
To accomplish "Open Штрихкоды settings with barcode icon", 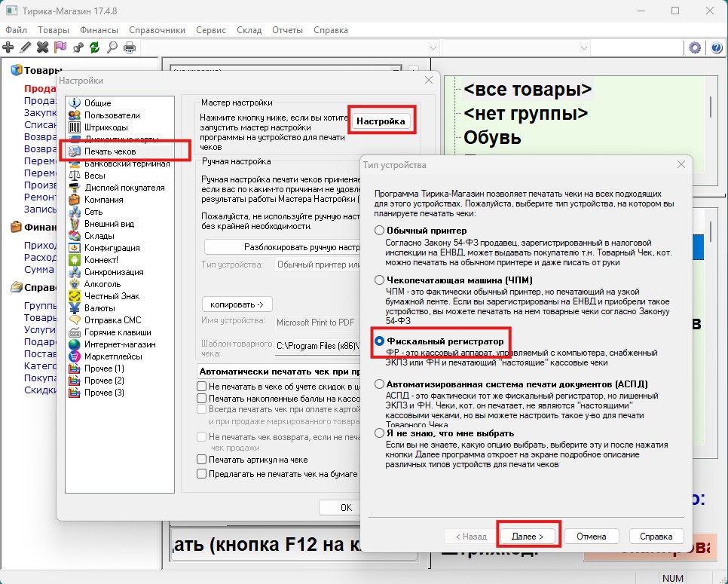I will point(106,127).
